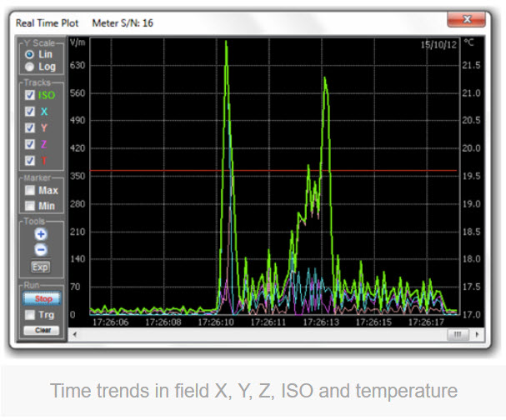The image size is (506, 420).
Task: Click the left scroll arrow under the plot
Action: point(75,334)
